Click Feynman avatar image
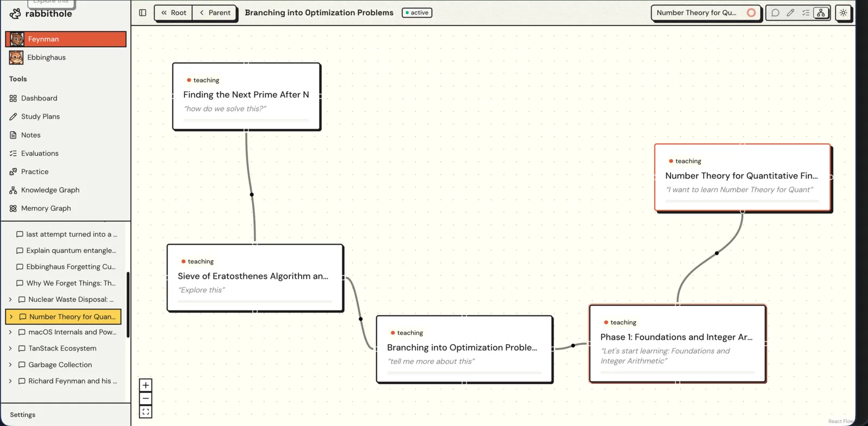The image size is (868, 426). pyautogui.click(x=17, y=39)
